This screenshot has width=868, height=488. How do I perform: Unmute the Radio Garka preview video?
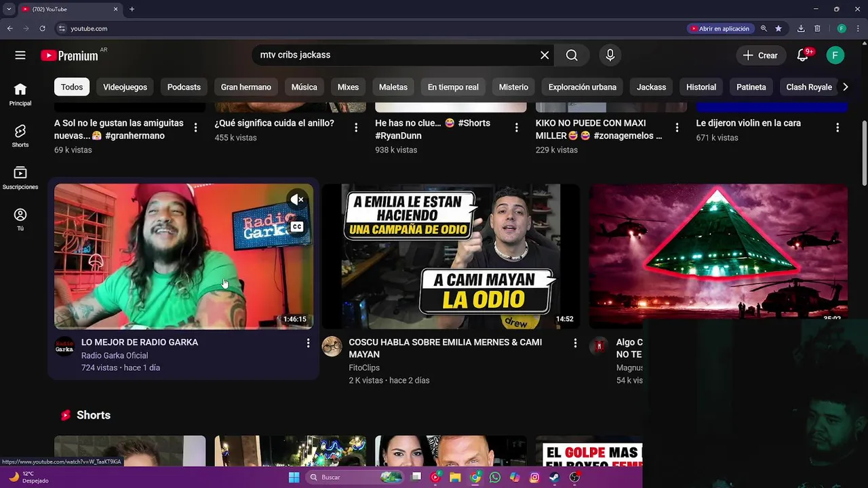pos(297,199)
